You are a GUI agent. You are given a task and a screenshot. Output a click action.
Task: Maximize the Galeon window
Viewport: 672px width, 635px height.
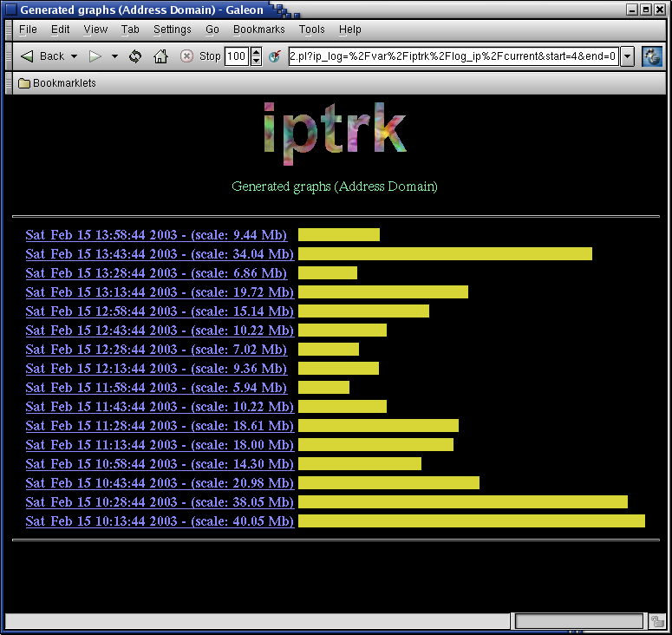(646, 10)
